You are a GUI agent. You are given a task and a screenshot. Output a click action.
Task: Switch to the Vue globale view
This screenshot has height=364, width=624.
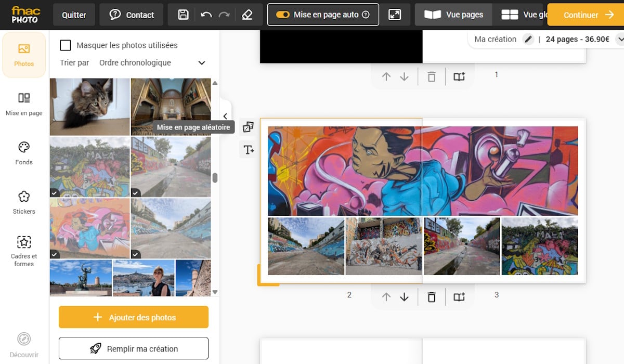pyautogui.click(x=520, y=15)
